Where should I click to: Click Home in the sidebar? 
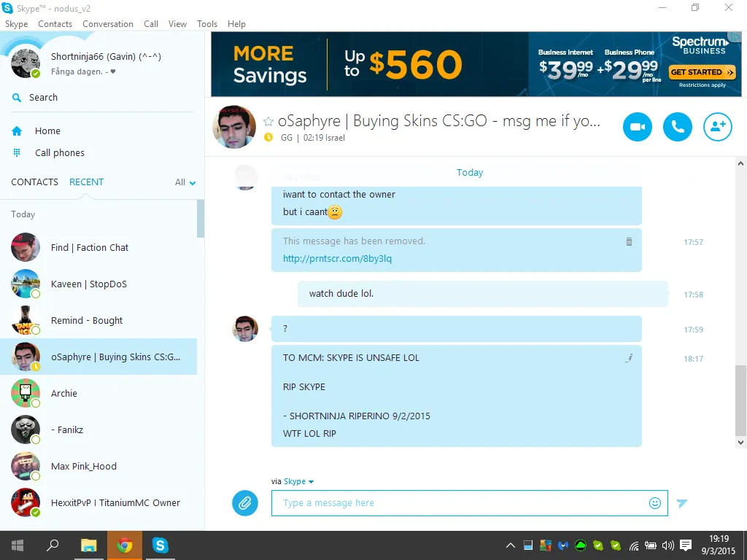pyautogui.click(x=47, y=131)
